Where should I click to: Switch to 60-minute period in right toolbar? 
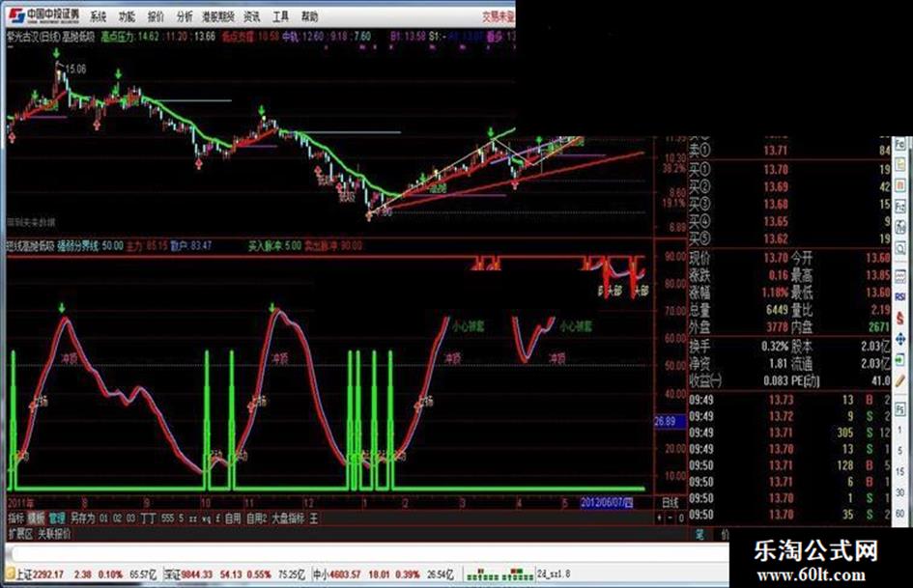[x=900, y=514]
